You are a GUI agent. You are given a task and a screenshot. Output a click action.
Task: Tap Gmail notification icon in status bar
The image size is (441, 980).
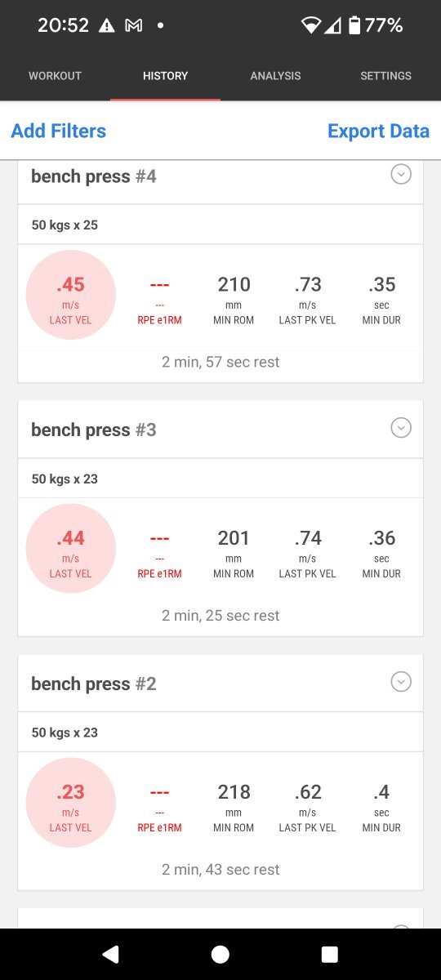click(133, 25)
